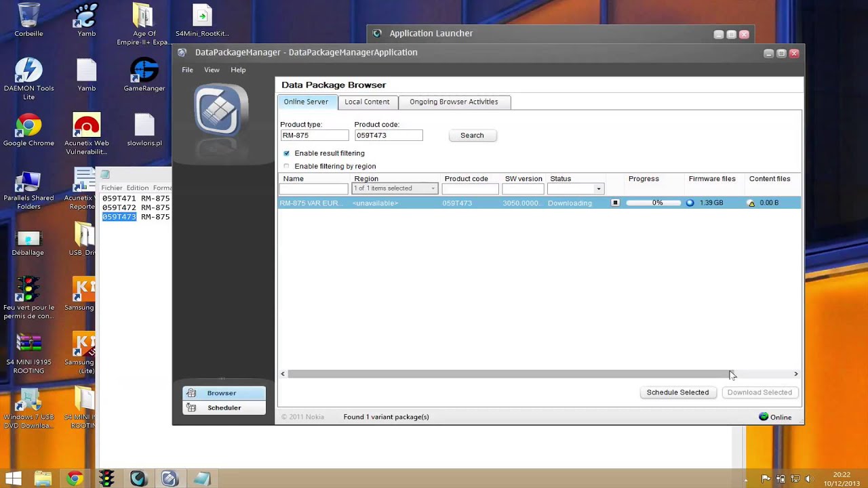Open the Ongoing Browser Activities tab

(x=454, y=102)
